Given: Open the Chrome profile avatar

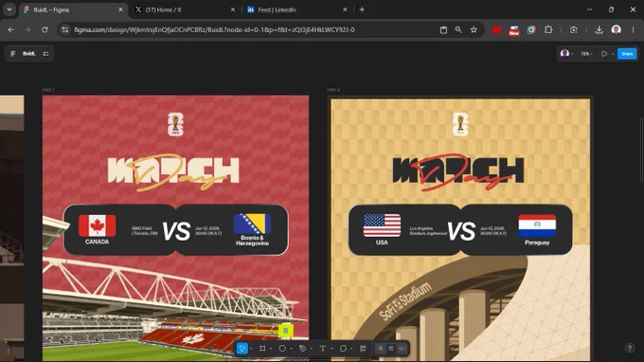Looking at the screenshot, I should click(616, 29).
